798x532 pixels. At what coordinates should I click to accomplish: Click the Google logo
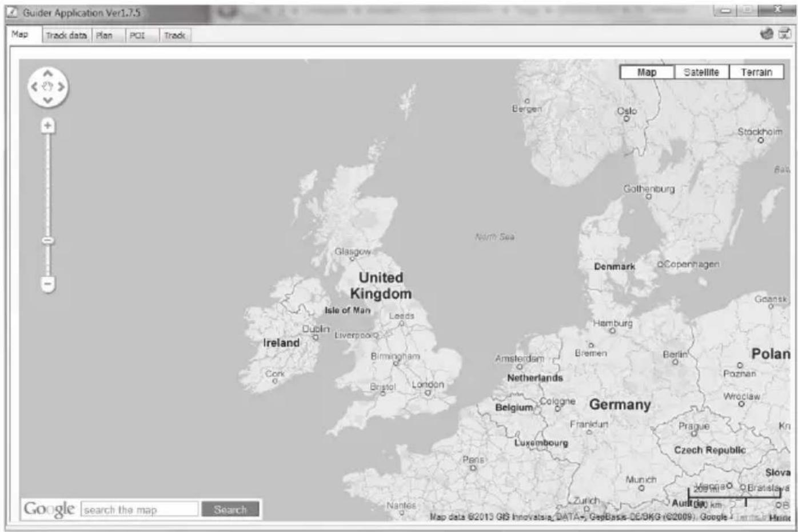point(49,509)
